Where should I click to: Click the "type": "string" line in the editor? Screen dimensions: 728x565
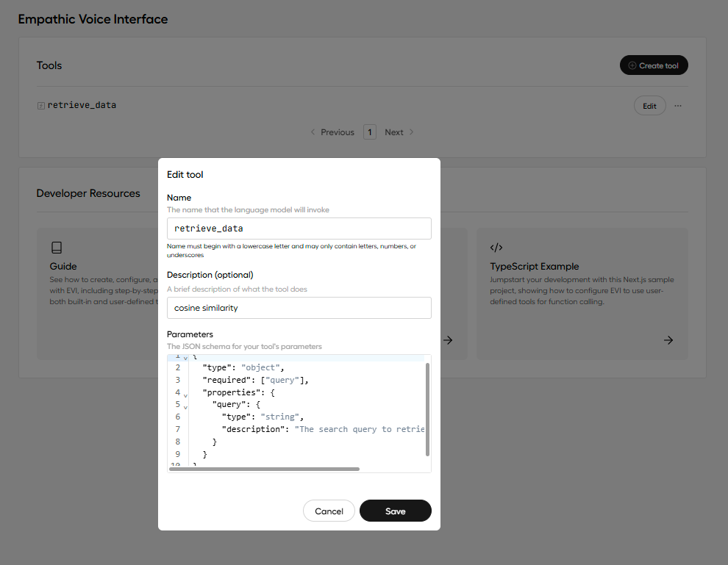coord(263,417)
